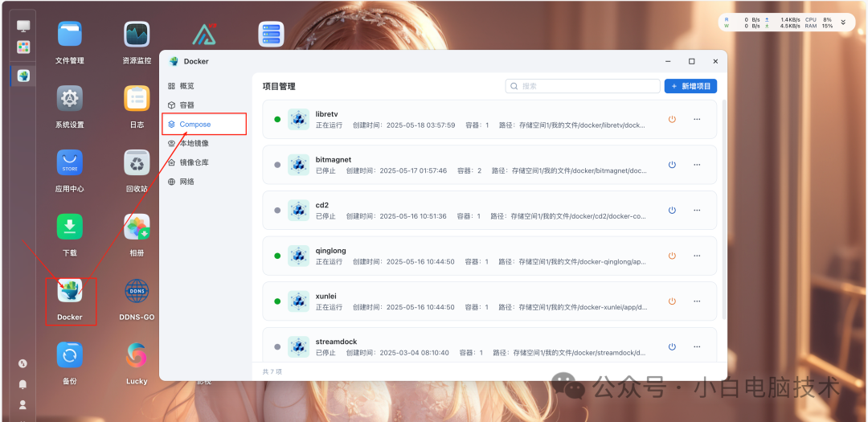Open the 下载 download app
The image size is (868, 422).
click(x=70, y=227)
